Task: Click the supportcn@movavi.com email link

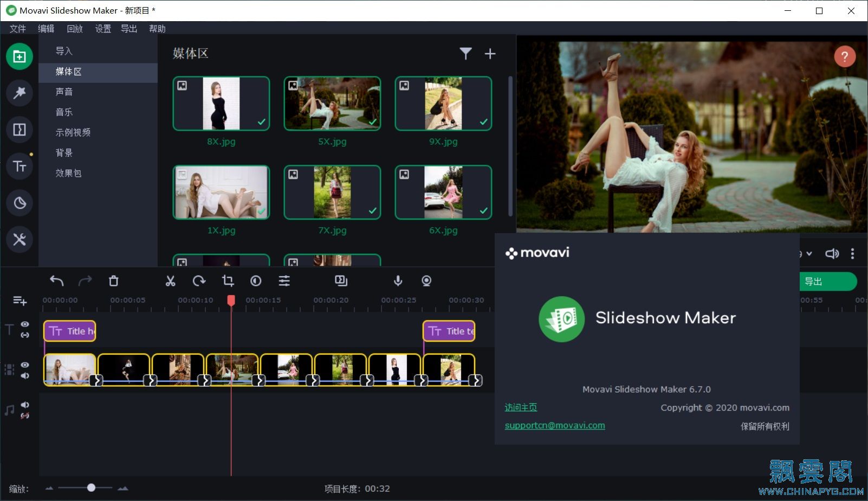Action: pos(555,425)
